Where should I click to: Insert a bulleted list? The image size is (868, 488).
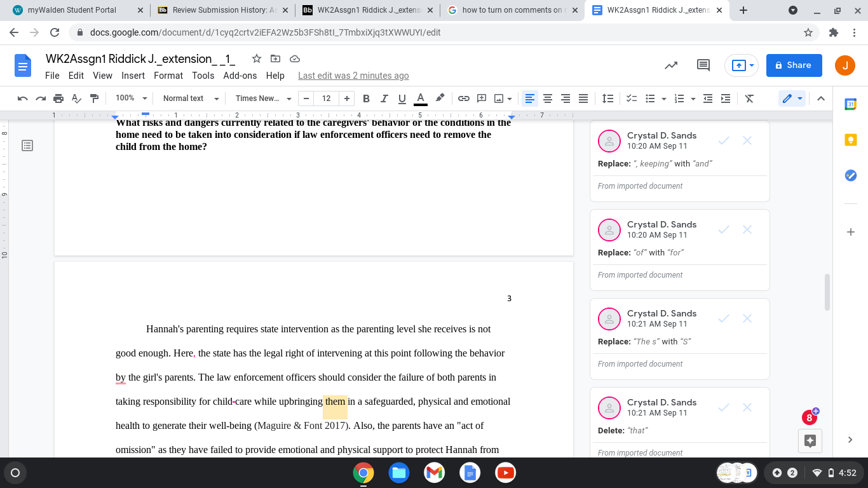click(650, 98)
